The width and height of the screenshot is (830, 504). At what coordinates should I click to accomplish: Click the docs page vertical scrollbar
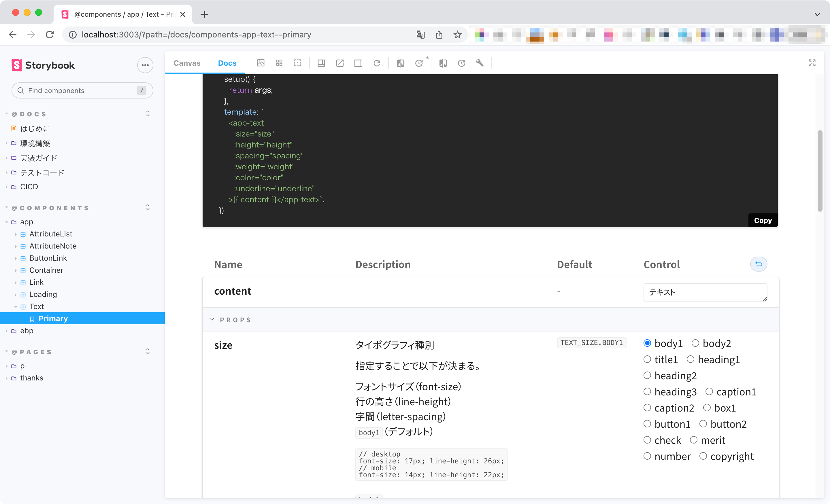(820, 171)
